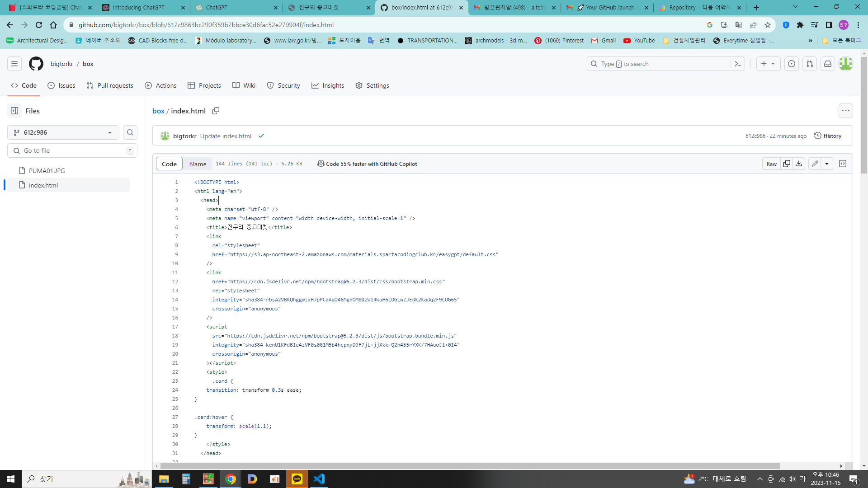Open the user avatar profile menu
The image size is (868, 488).
[x=845, y=64]
